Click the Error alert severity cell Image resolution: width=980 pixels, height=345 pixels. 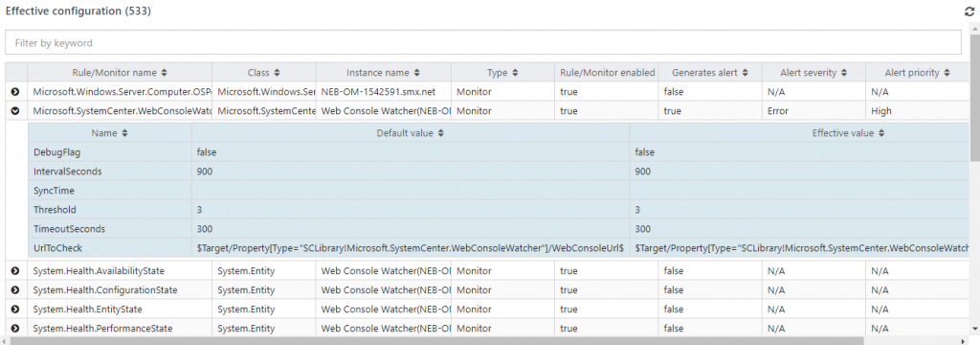point(813,111)
